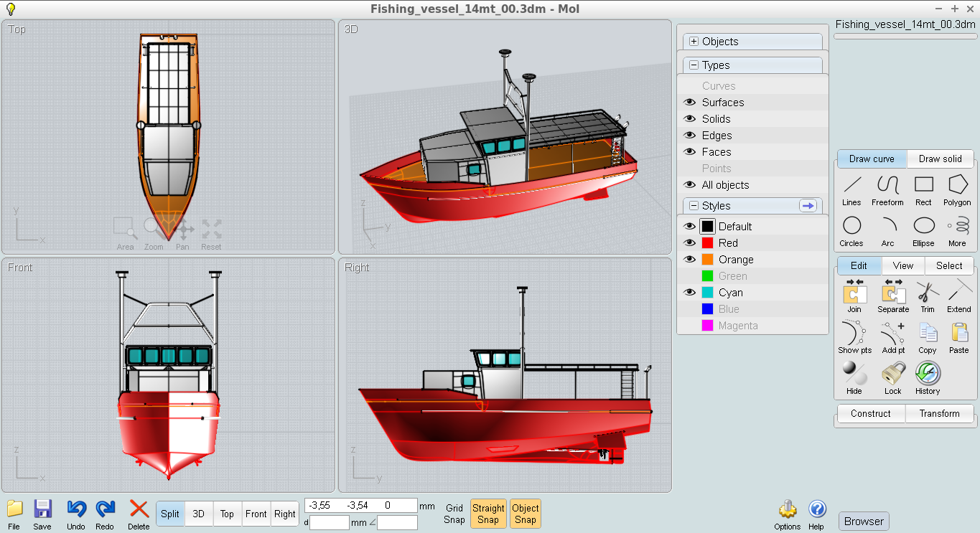Hide objects with Hide icon
Screen dimensions: 980x533
(854, 378)
